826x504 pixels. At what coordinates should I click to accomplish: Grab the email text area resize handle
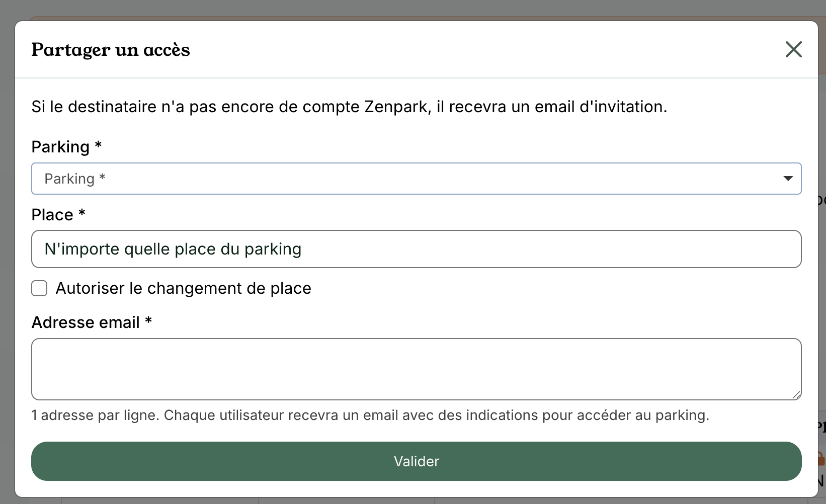(x=796, y=395)
